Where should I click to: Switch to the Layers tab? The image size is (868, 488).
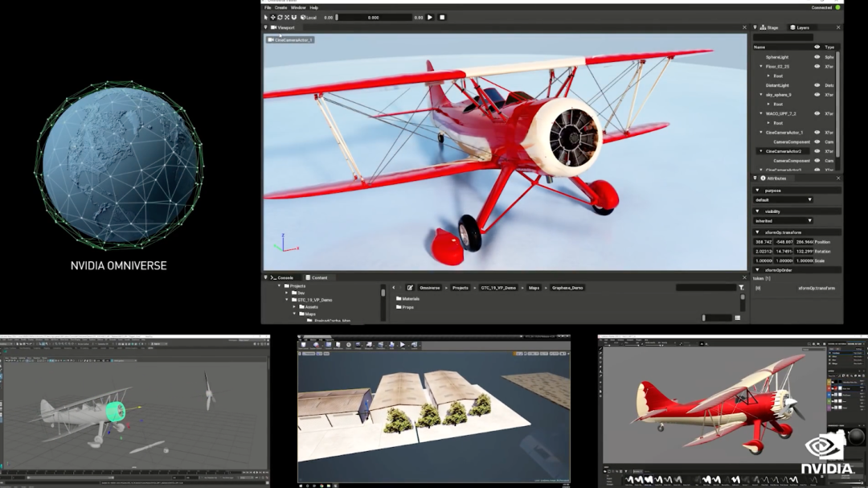(x=800, y=27)
